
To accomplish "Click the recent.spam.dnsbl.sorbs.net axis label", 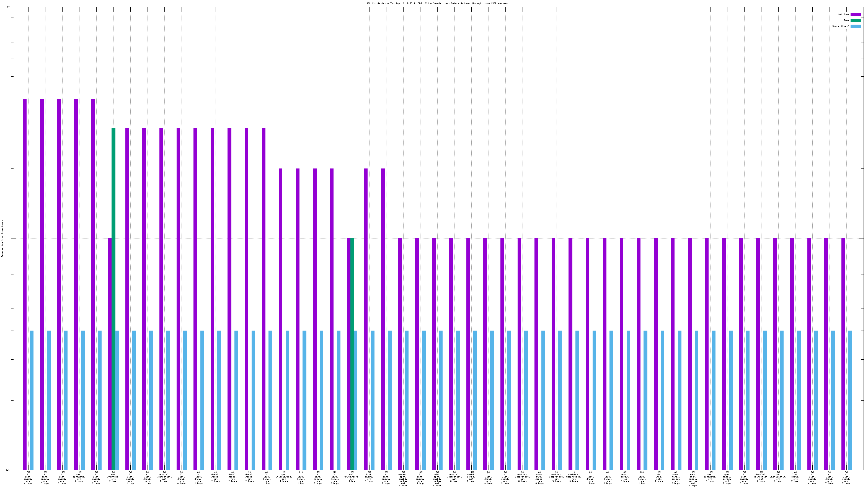I will coord(403,479).
